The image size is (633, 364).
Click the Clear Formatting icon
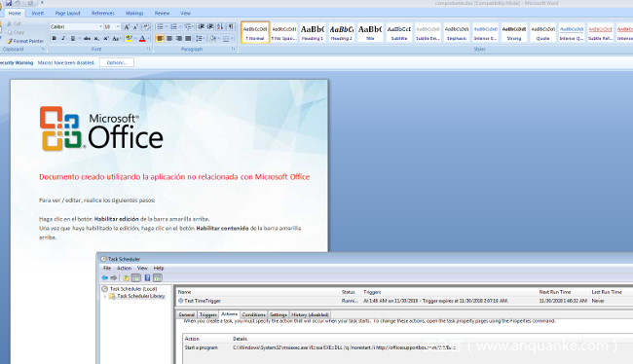[x=146, y=27]
